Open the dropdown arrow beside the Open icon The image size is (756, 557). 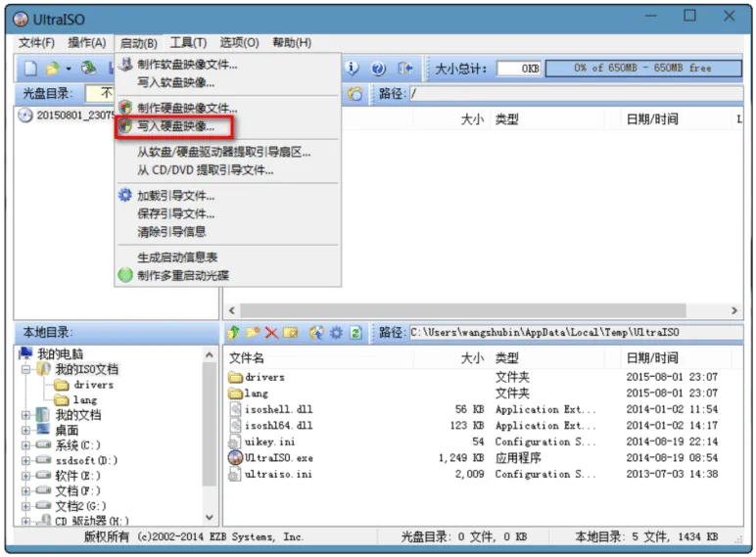pyautogui.click(x=69, y=69)
